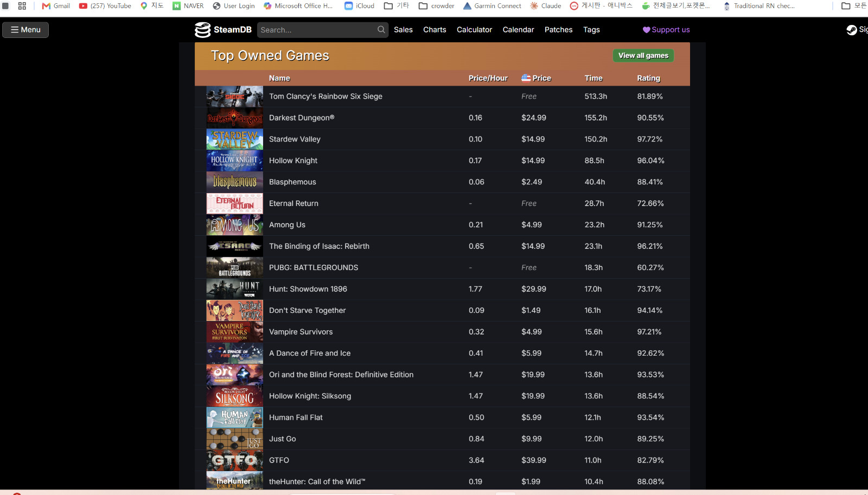The height and width of the screenshot is (495, 868).
Task: Click the SteamDB logo
Action: (x=224, y=30)
